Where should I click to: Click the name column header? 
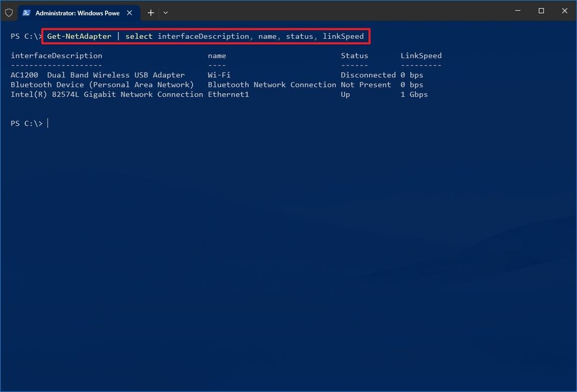coord(217,55)
